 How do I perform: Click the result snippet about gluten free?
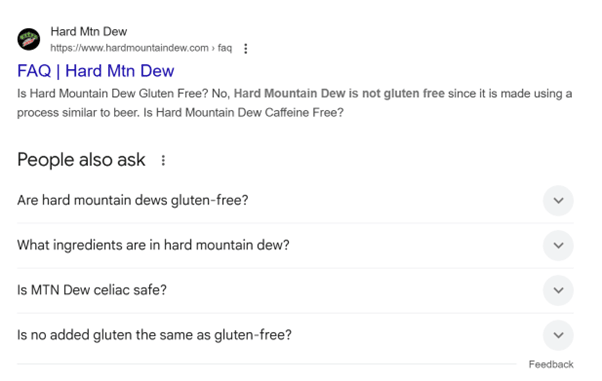point(294,103)
